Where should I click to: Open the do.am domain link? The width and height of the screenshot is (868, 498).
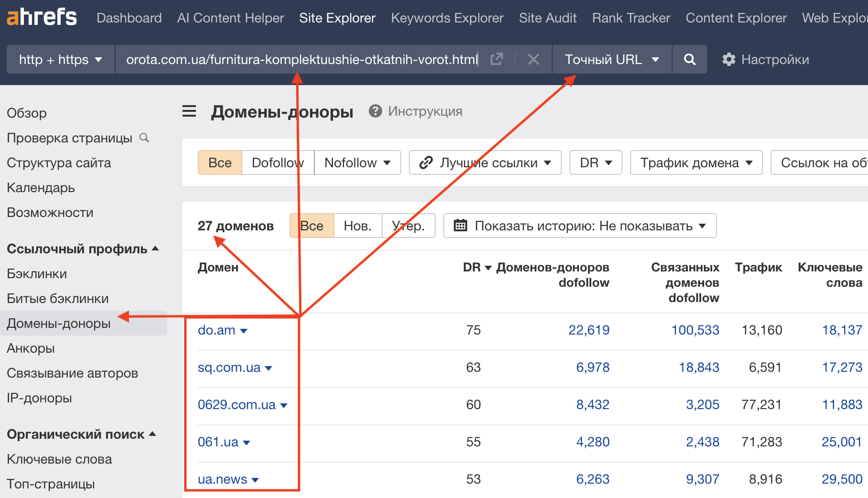coord(216,330)
